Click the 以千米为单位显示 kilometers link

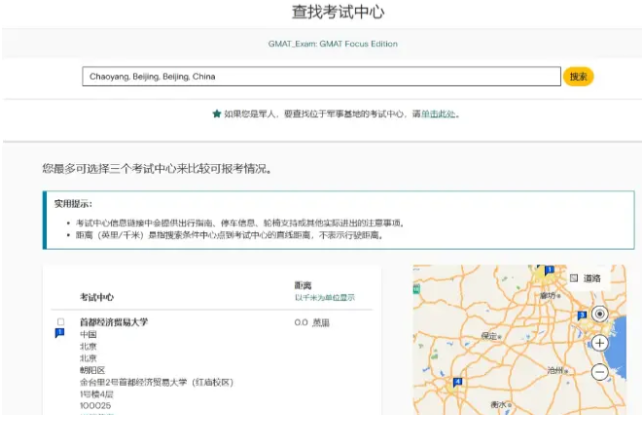pos(324,297)
